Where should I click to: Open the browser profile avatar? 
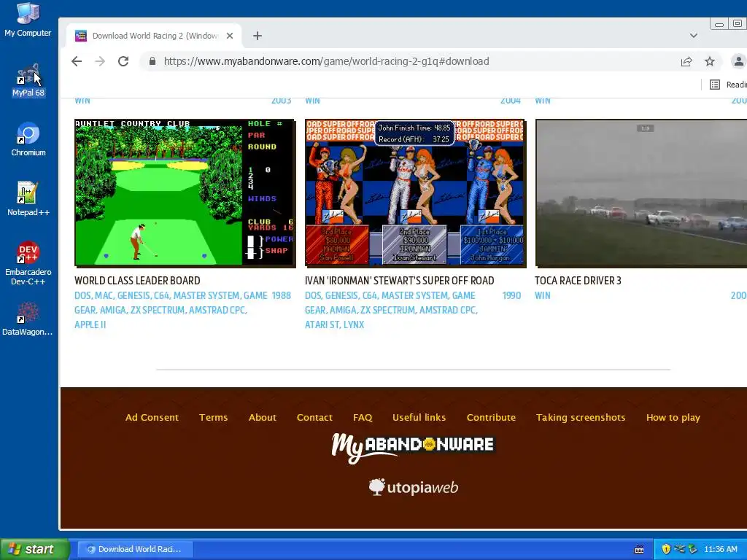coord(738,61)
